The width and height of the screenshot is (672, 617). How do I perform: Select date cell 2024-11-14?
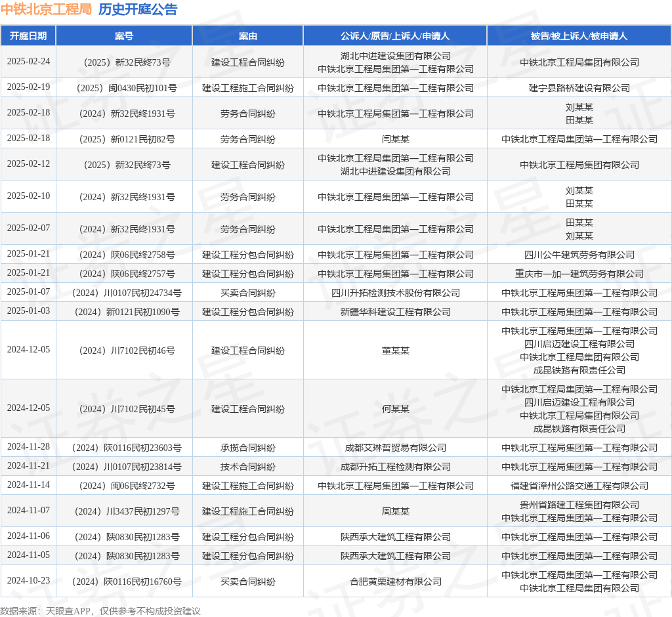pos(28,485)
